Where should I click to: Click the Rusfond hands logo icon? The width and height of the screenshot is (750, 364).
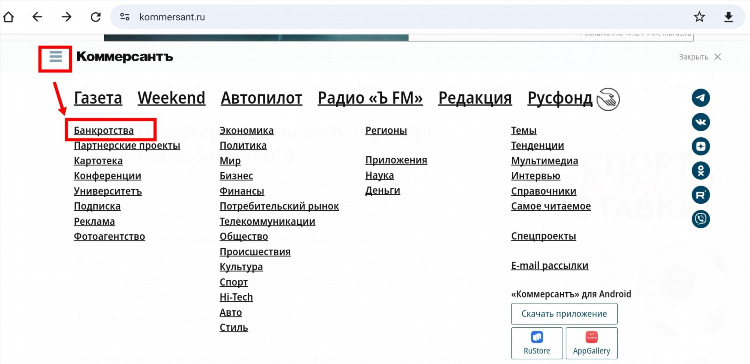click(608, 100)
